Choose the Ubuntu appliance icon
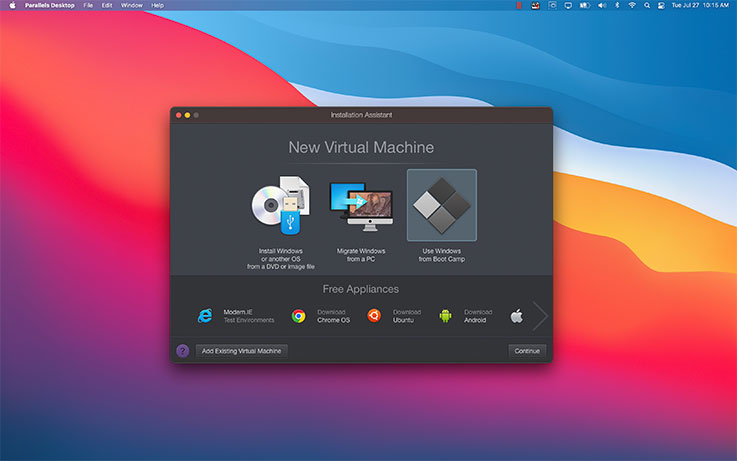This screenshot has width=737, height=461. point(374,315)
